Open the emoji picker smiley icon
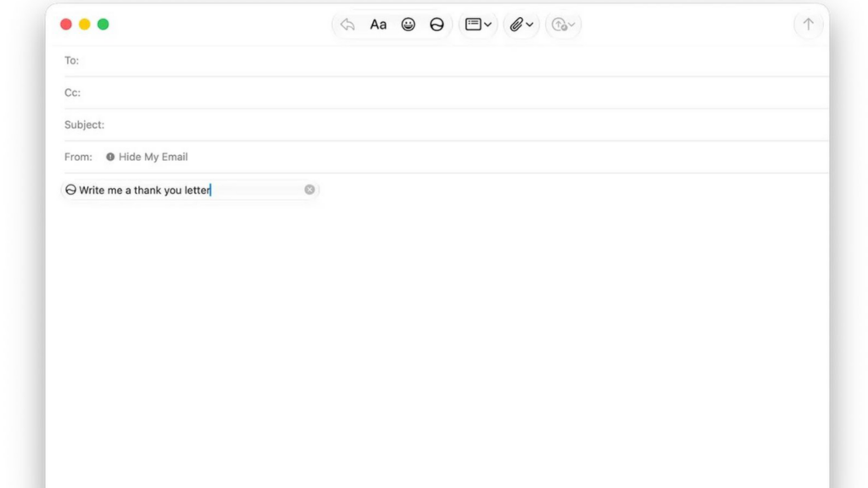Screen dimensions: 868x488 coord(408,25)
